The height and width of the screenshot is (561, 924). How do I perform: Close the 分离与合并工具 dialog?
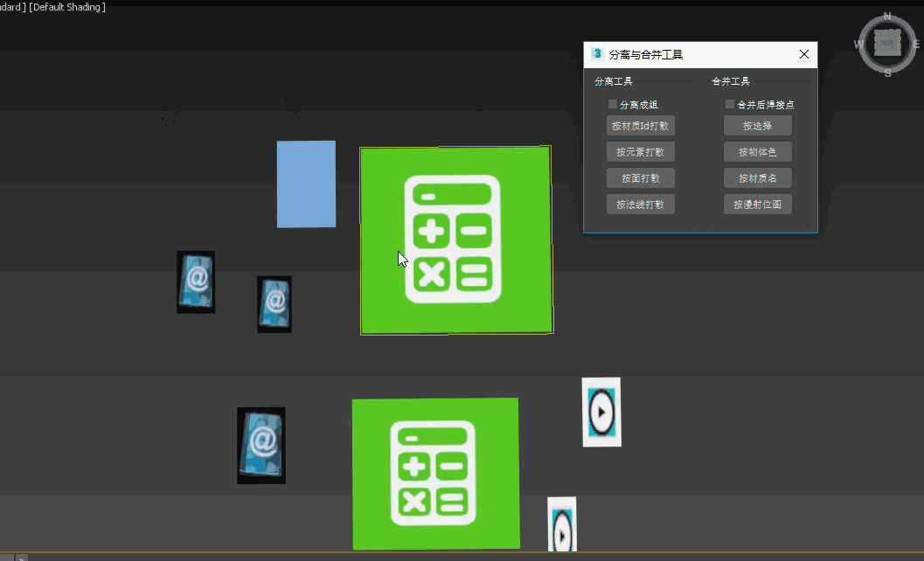pyautogui.click(x=804, y=54)
